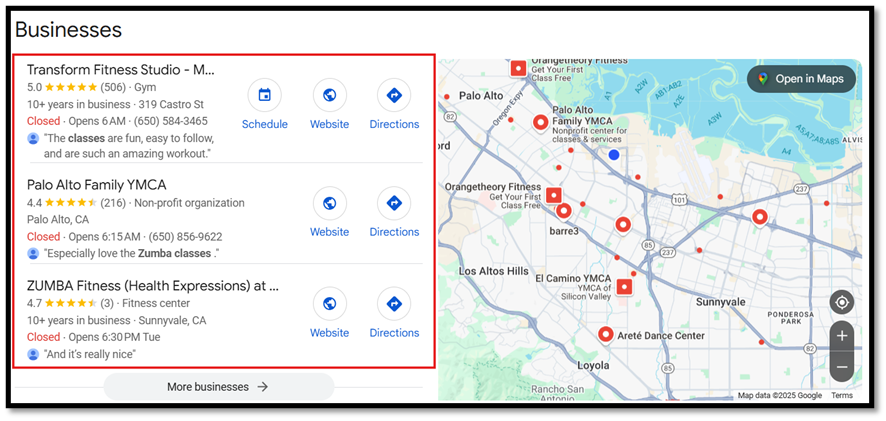Click the 'Zumba classes' review snippet
This screenshot has width=886, height=421.
tap(132, 254)
